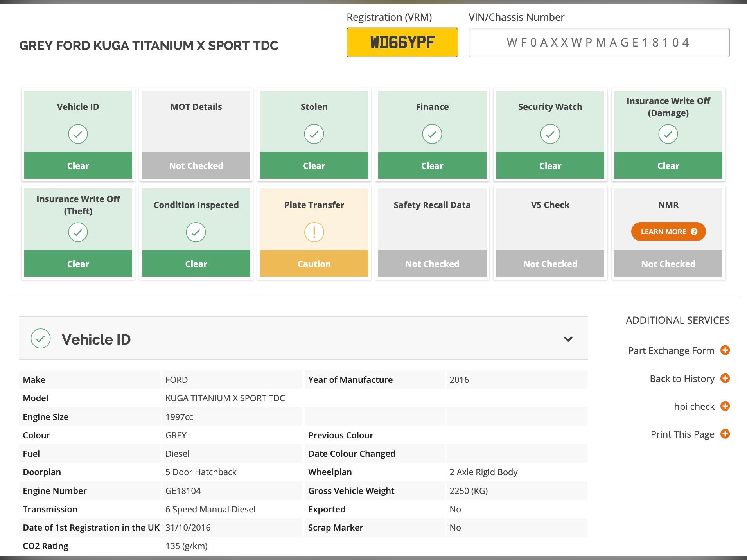
Task: Click the Vehicle ID tile checkmark icon
Action: tap(78, 134)
